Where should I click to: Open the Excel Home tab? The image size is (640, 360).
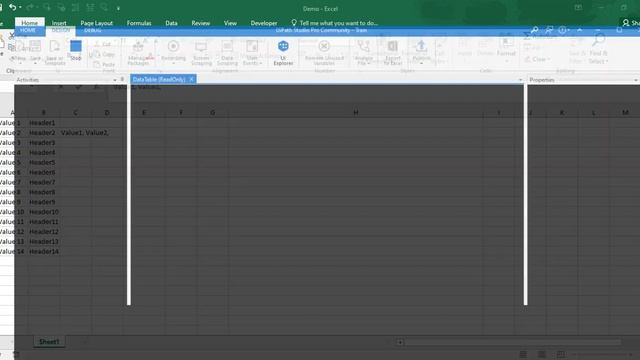click(29, 23)
